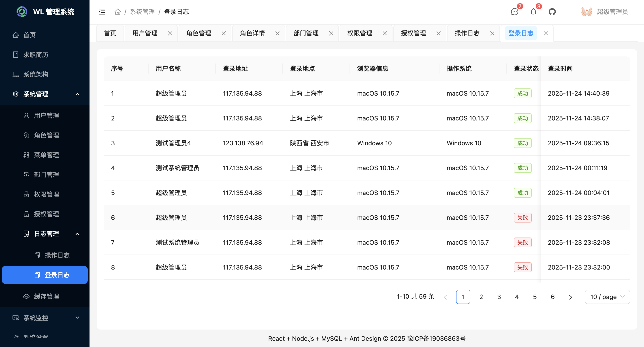
Task: Open the bell notification icon
Action: coord(533,12)
